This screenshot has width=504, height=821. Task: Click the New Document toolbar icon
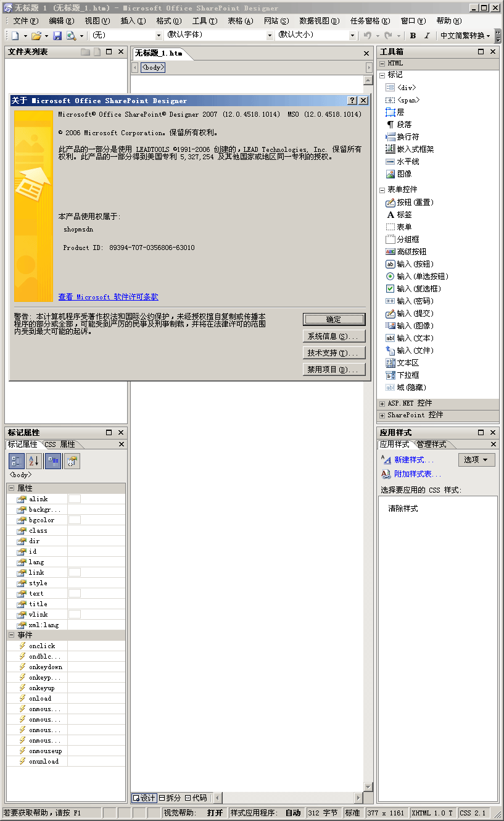[15, 36]
